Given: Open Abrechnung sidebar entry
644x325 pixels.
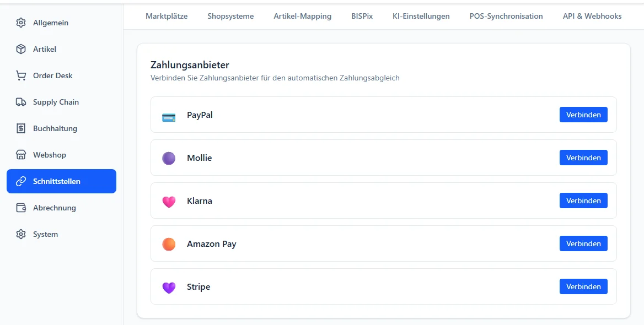Looking at the screenshot, I should [x=61, y=208].
